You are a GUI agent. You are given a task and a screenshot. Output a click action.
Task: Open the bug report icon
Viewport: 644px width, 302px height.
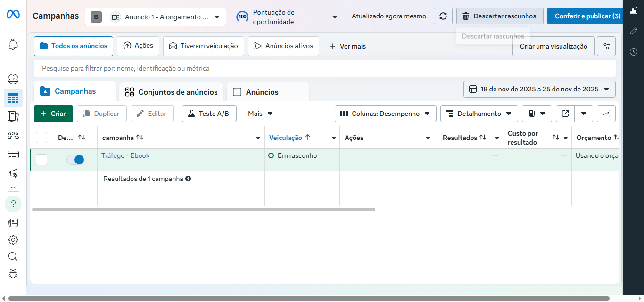(x=13, y=274)
